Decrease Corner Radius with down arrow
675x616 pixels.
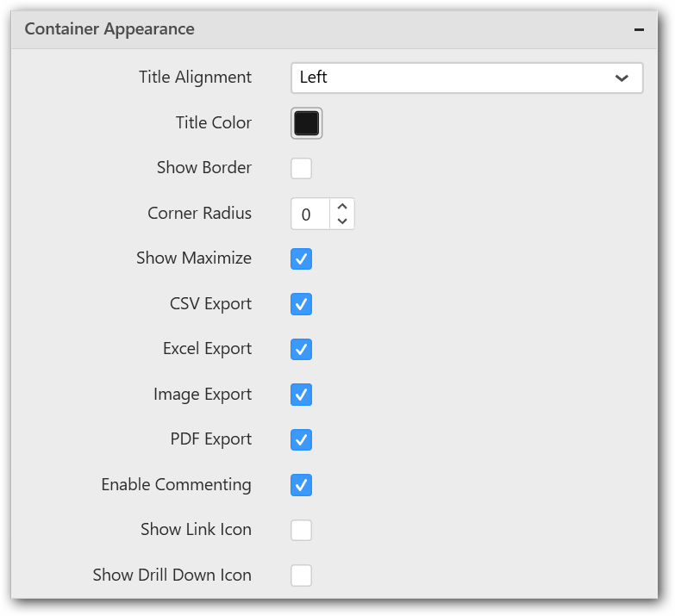click(342, 221)
